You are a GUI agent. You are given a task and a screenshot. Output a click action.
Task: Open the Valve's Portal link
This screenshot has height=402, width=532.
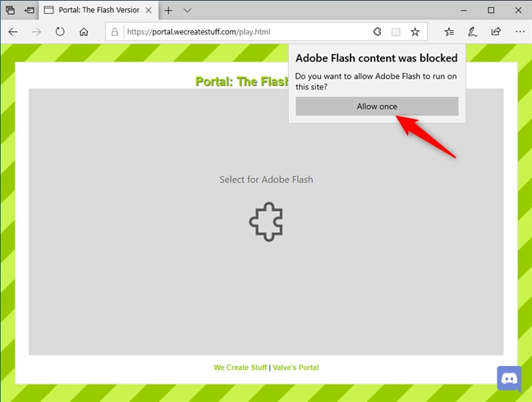coord(296,368)
